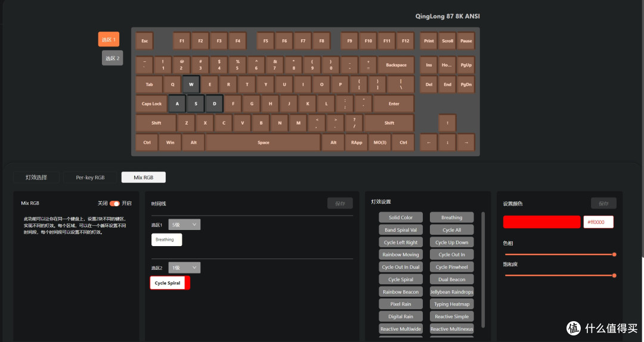
Task: Click the MO(3) key
Action: tap(380, 142)
